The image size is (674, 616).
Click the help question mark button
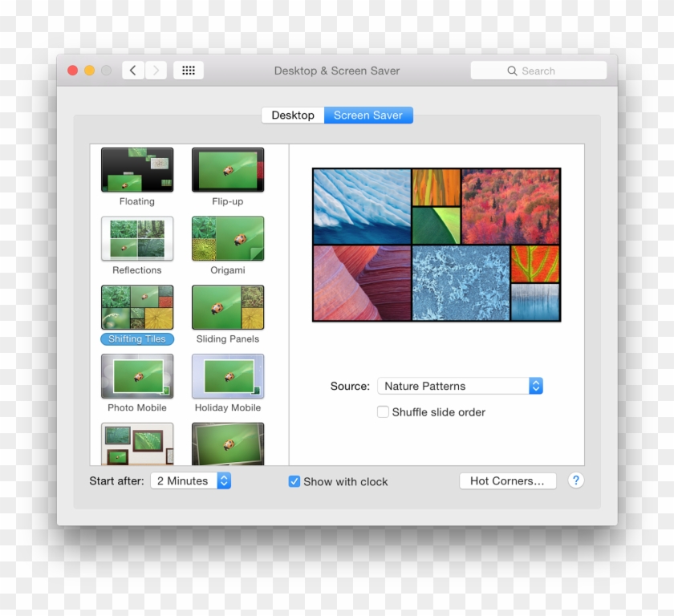[x=575, y=481]
